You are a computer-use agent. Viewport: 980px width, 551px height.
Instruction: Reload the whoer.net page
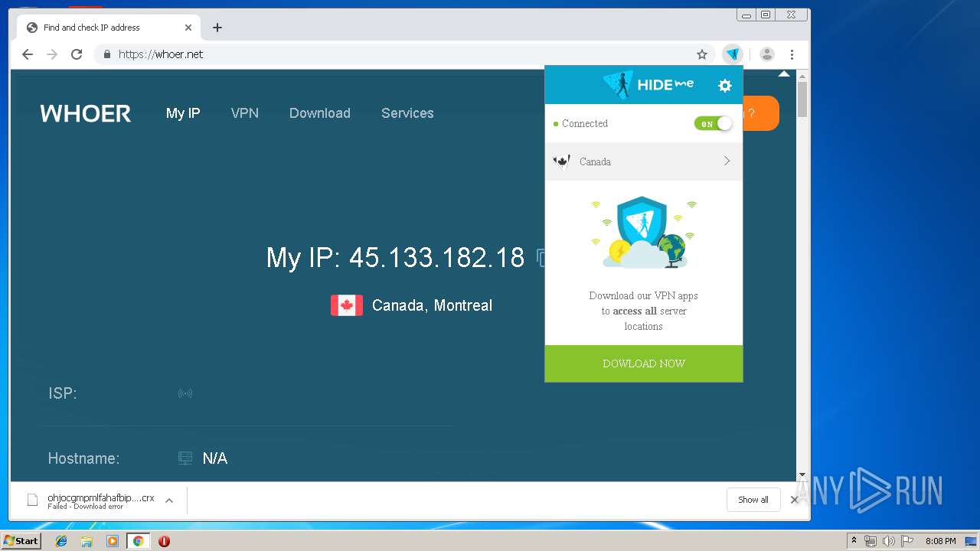[77, 54]
